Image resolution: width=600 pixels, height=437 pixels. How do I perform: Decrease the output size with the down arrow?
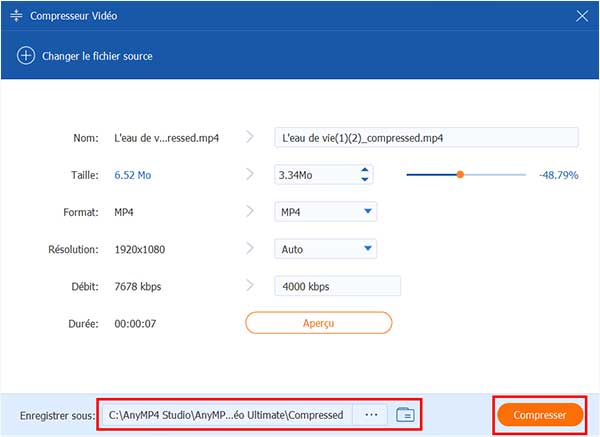[x=364, y=180]
